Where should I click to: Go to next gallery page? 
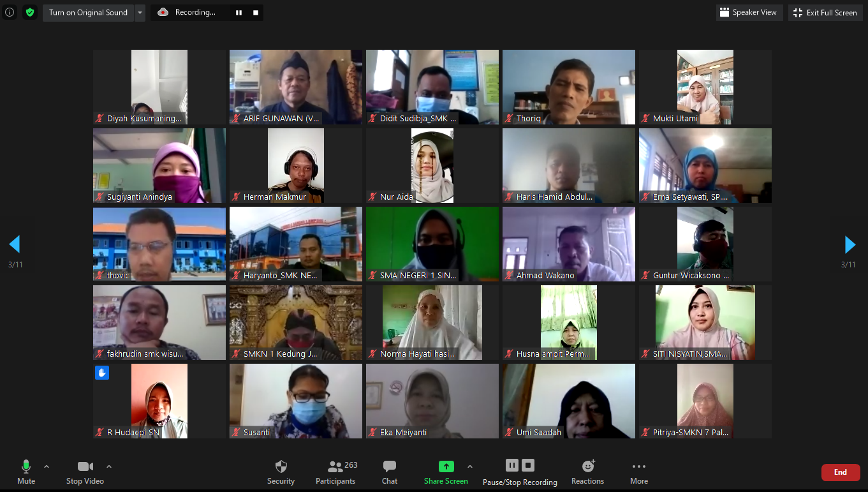[850, 244]
